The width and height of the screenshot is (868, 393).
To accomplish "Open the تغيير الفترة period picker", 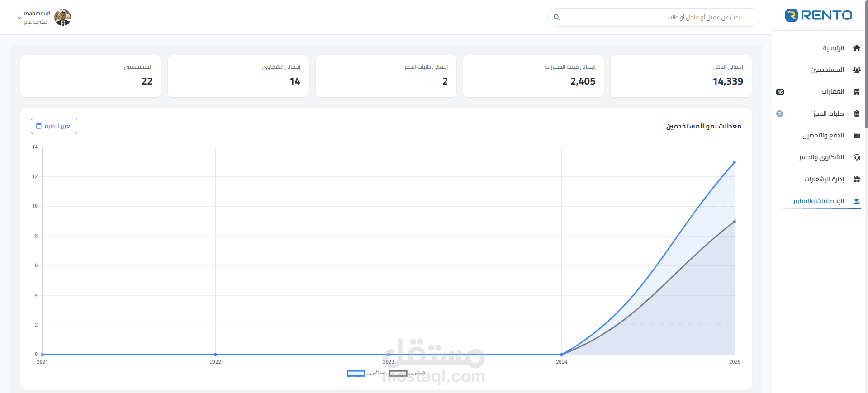I will pos(54,126).
